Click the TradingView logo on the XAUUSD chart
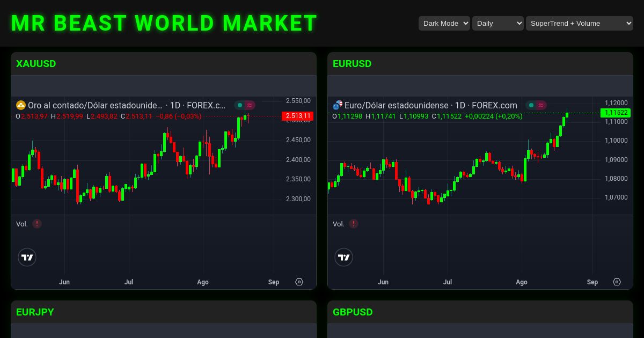 pyautogui.click(x=27, y=257)
